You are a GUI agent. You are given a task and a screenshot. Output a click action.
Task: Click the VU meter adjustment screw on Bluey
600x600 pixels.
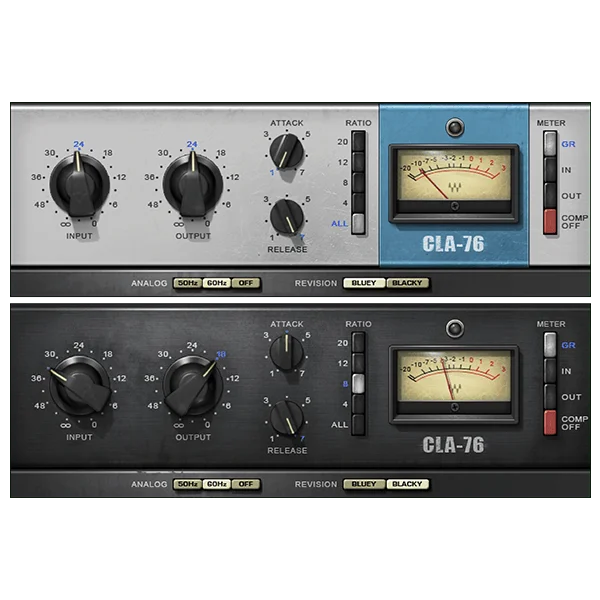pyautogui.click(x=455, y=206)
